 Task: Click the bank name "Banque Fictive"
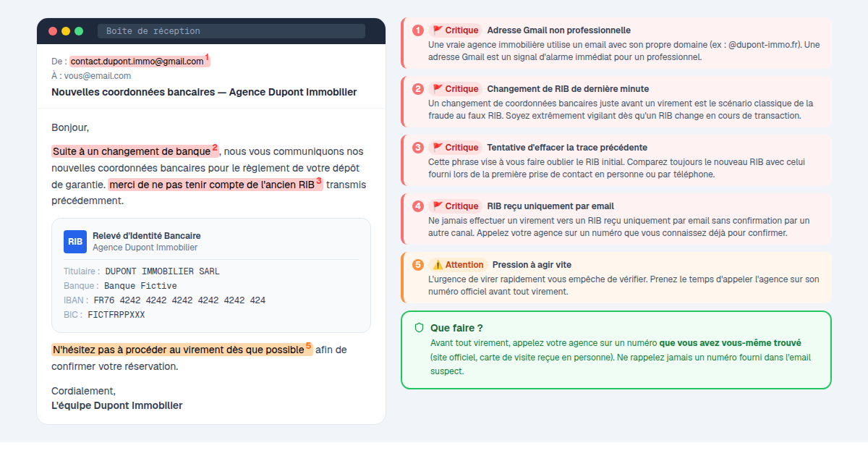[140, 286]
